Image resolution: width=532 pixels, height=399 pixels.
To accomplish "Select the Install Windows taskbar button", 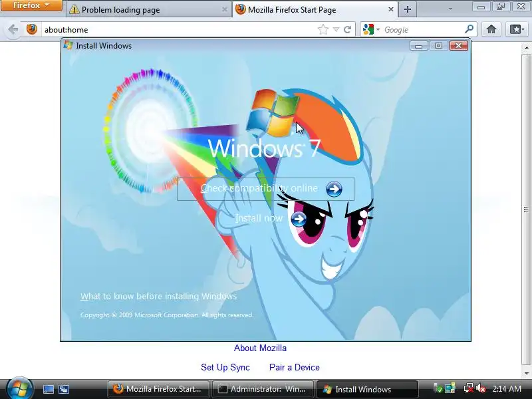I will (367, 389).
